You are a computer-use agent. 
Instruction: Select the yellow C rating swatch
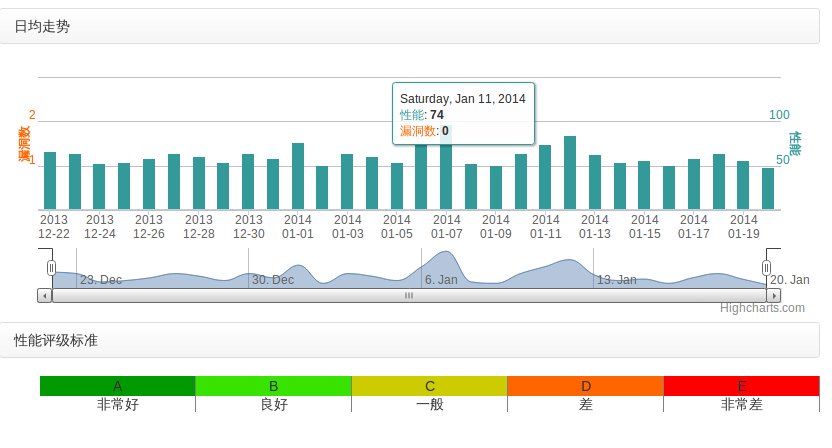[429, 386]
